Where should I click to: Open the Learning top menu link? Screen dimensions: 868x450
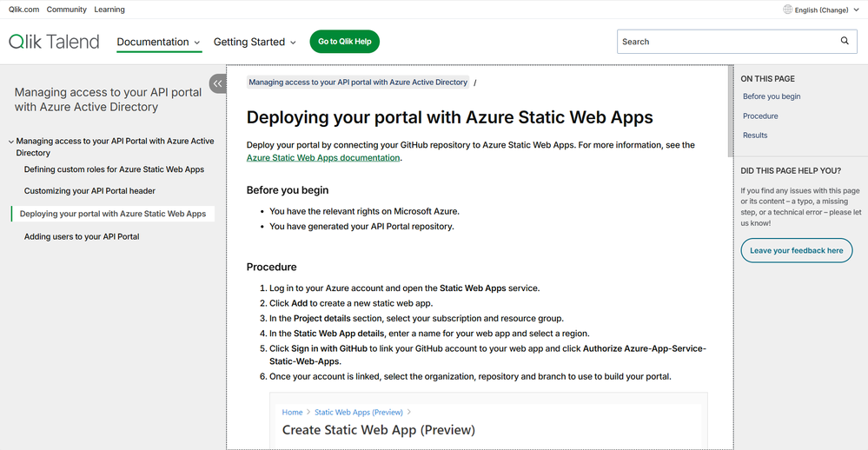coord(109,10)
